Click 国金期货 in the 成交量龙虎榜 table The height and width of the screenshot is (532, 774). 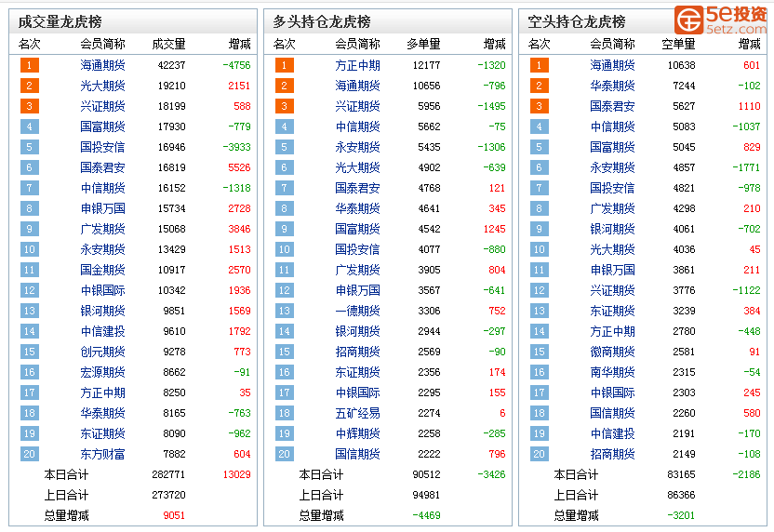pyautogui.click(x=102, y=270)
